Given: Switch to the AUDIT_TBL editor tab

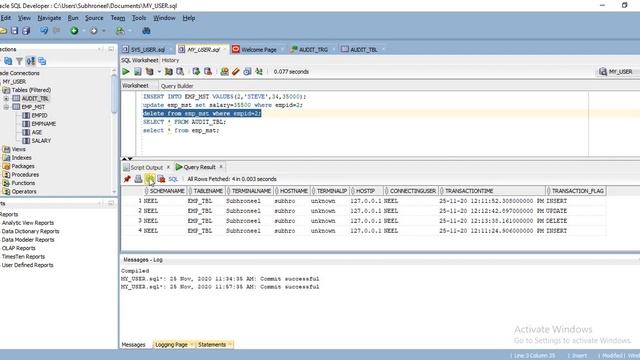Looking at the screenshot, I should (x=363, y=49).
